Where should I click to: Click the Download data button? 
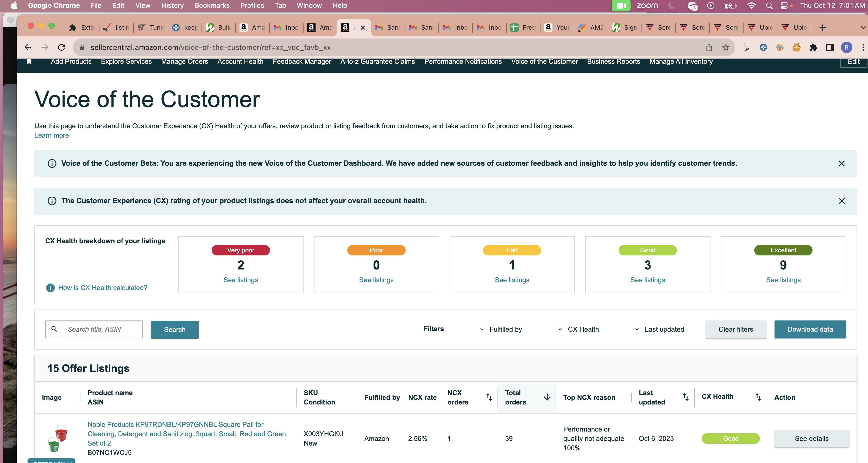click(810, 329)
